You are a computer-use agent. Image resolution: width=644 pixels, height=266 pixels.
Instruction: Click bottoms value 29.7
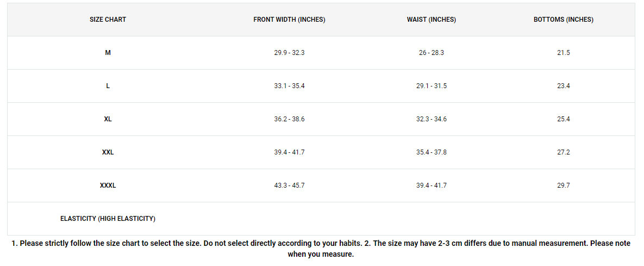[564, 185]
